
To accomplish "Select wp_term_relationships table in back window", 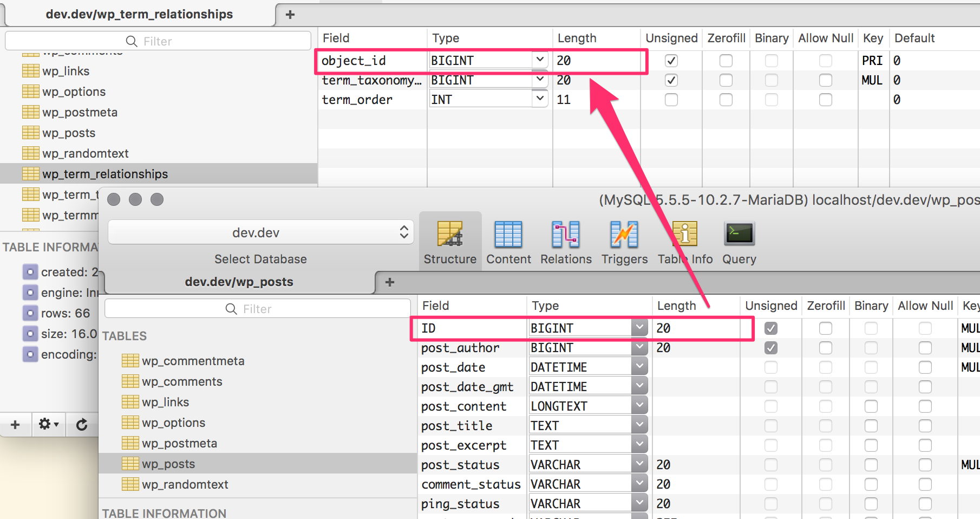I will (159, 174).
